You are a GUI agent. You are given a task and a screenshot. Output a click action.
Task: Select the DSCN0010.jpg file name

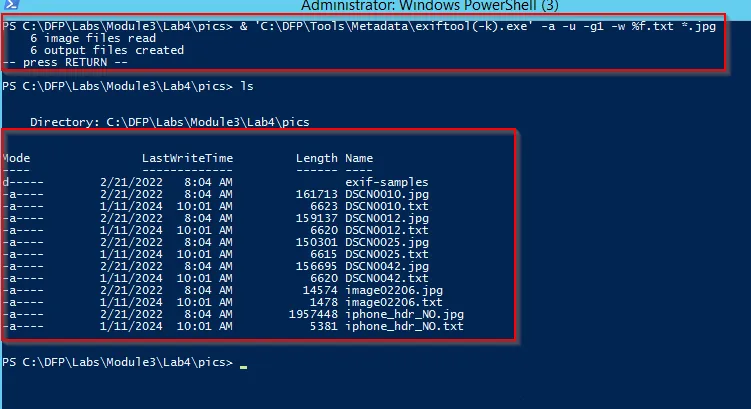click(387, 194)
